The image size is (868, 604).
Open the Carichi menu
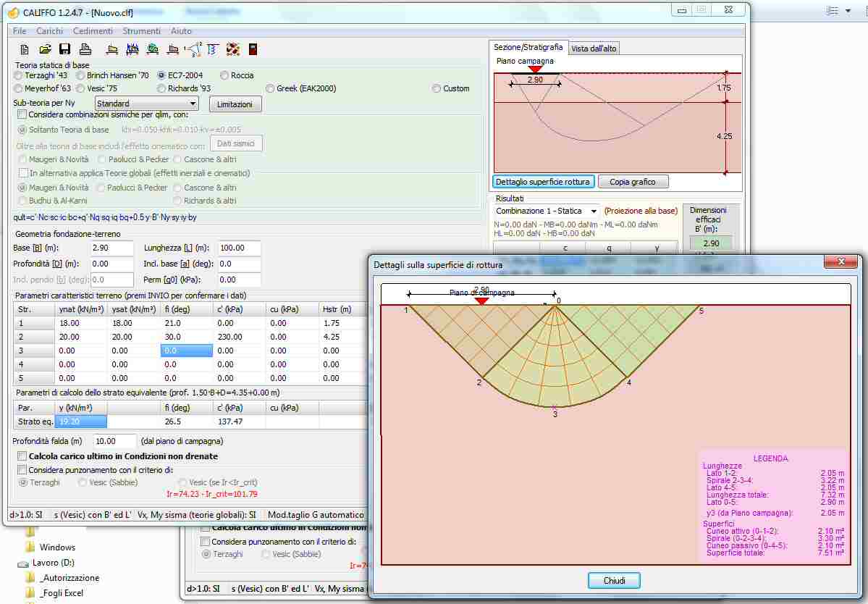tap(50, 31)
